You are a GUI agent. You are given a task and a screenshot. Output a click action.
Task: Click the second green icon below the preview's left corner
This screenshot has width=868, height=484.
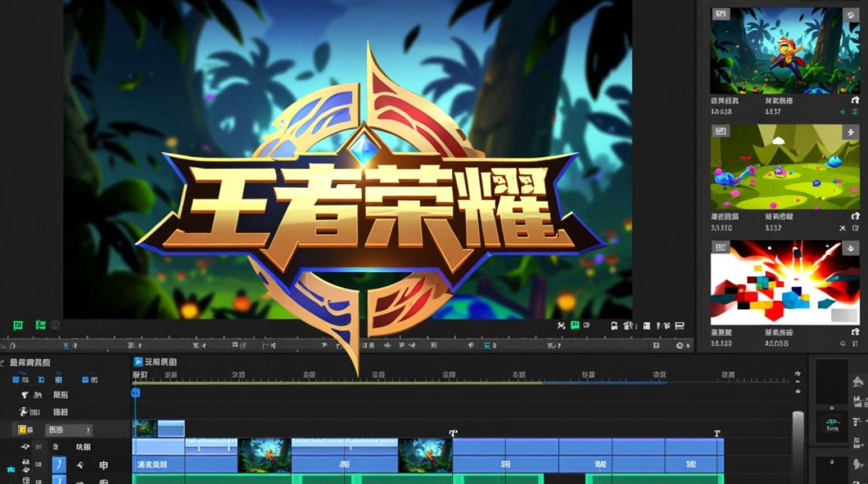pos(40,325)
